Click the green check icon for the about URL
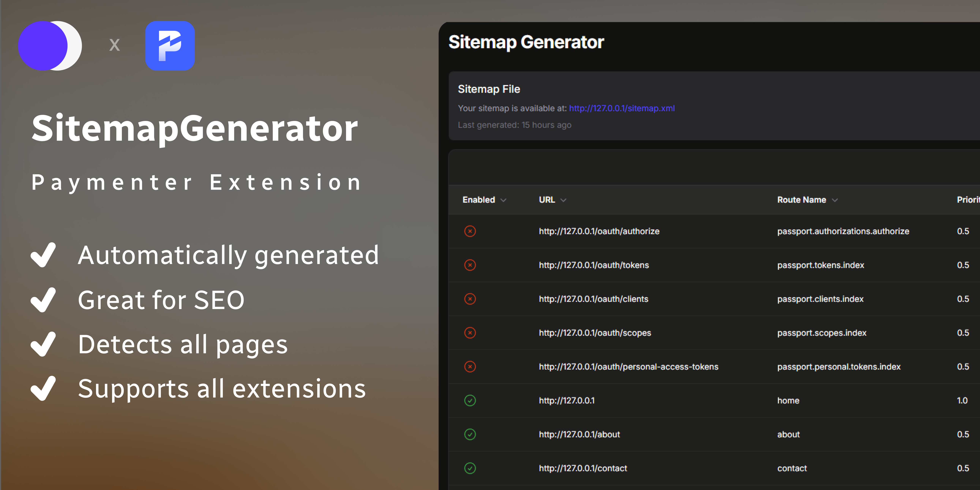Image resolution: width=980 pixels, height=490 pixels. pos(470,434)
